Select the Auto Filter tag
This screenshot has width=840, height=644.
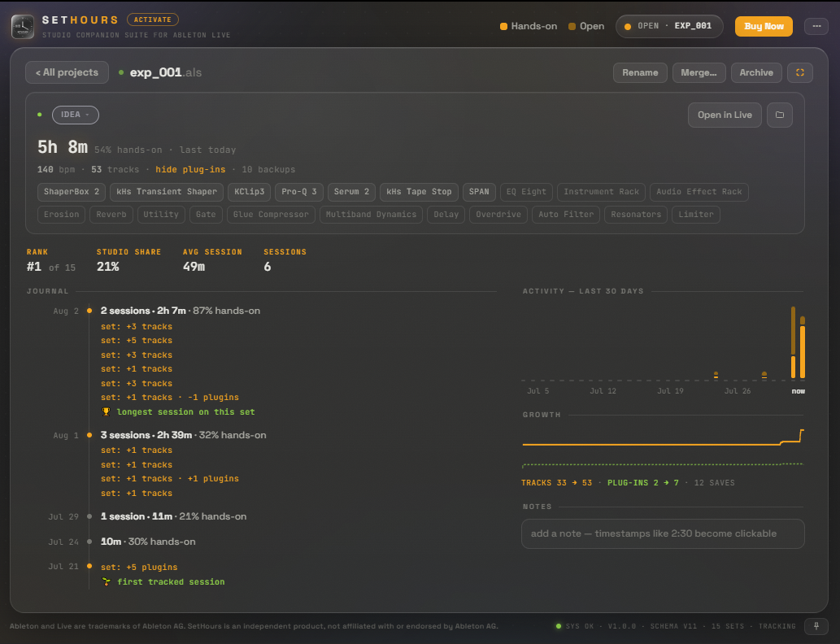click(x=566, y=215)
